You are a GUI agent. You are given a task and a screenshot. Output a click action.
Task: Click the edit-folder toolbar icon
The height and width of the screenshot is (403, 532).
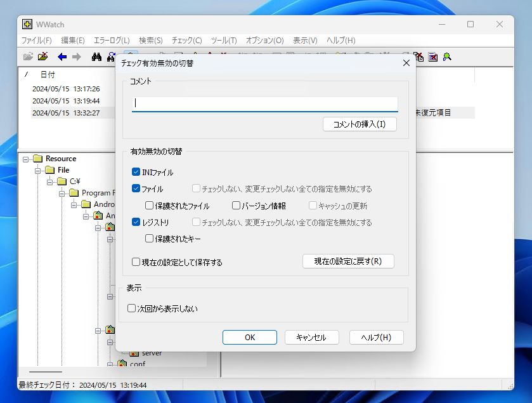pyautogui.click(x=42, y=56)
